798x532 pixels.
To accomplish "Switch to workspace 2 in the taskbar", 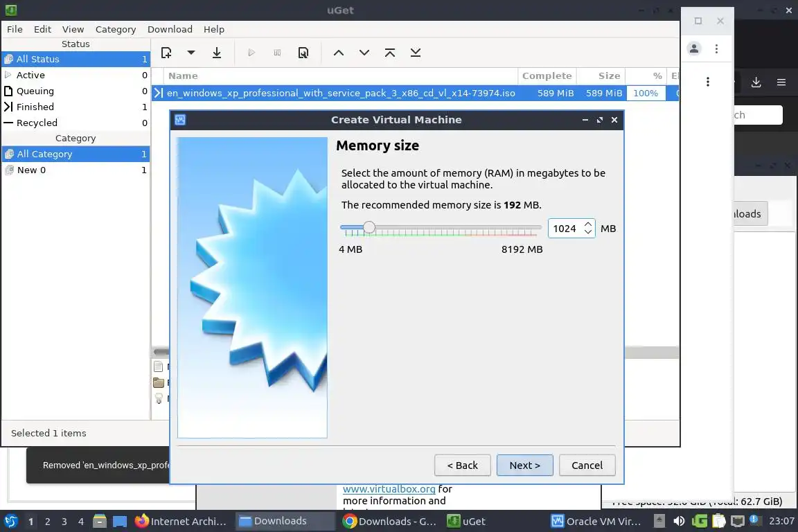I will [47, 522].
